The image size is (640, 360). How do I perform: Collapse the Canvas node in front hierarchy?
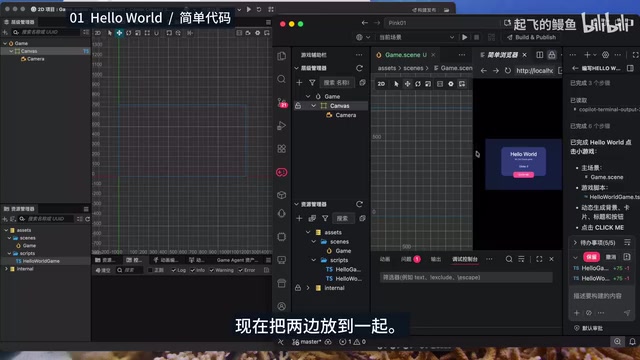tap(313, 106)
